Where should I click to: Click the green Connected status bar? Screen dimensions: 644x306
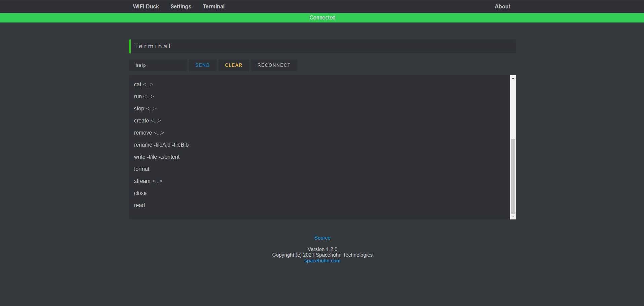coord(322,18)
